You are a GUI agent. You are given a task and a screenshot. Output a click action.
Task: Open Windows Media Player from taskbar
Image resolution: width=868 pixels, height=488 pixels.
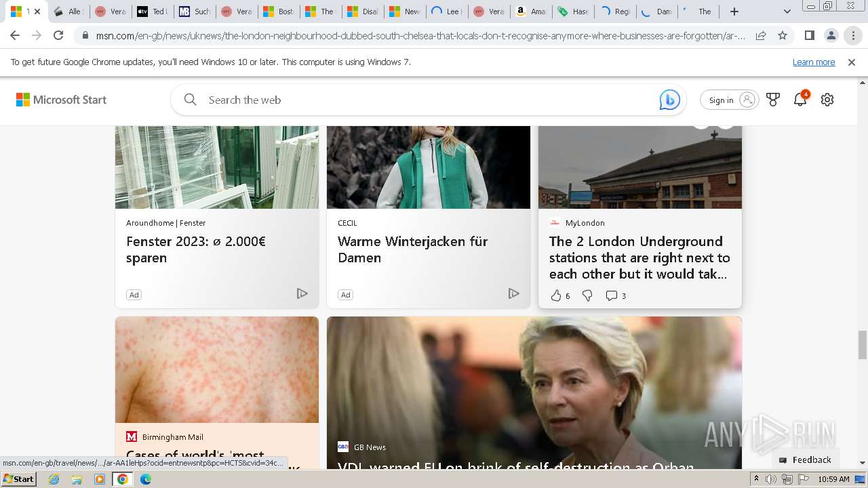(100, 479)
